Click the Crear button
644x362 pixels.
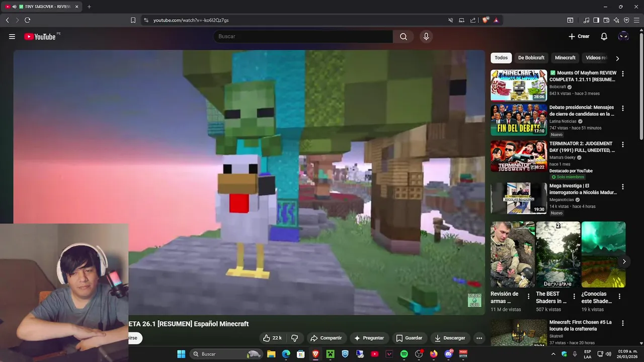(x=579, y=36)
